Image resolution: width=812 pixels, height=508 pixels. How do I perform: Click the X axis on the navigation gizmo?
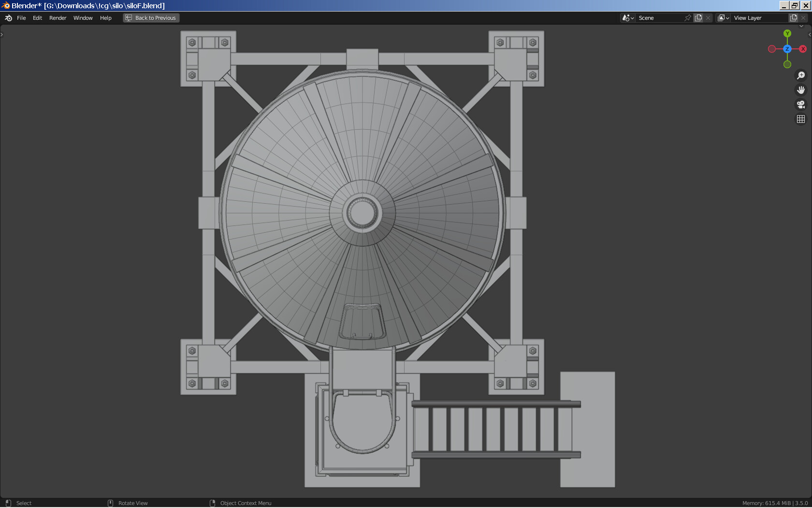(803, 48)
